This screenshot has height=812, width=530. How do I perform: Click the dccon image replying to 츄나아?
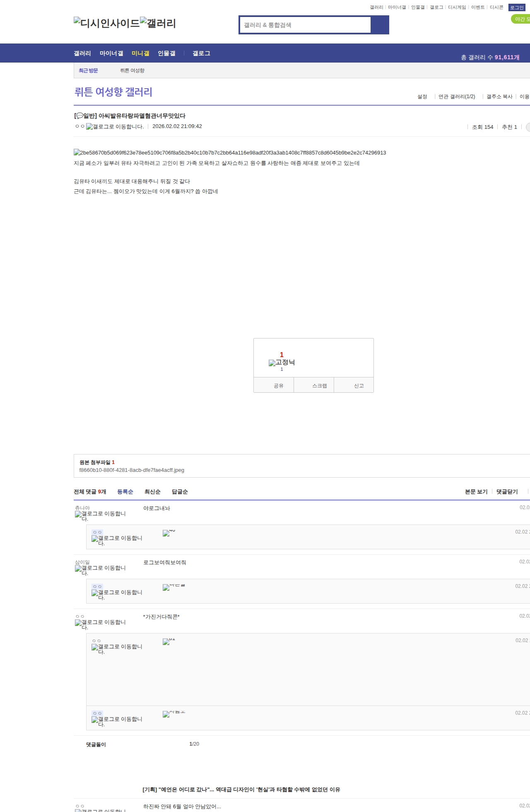[x=166, y=533]
